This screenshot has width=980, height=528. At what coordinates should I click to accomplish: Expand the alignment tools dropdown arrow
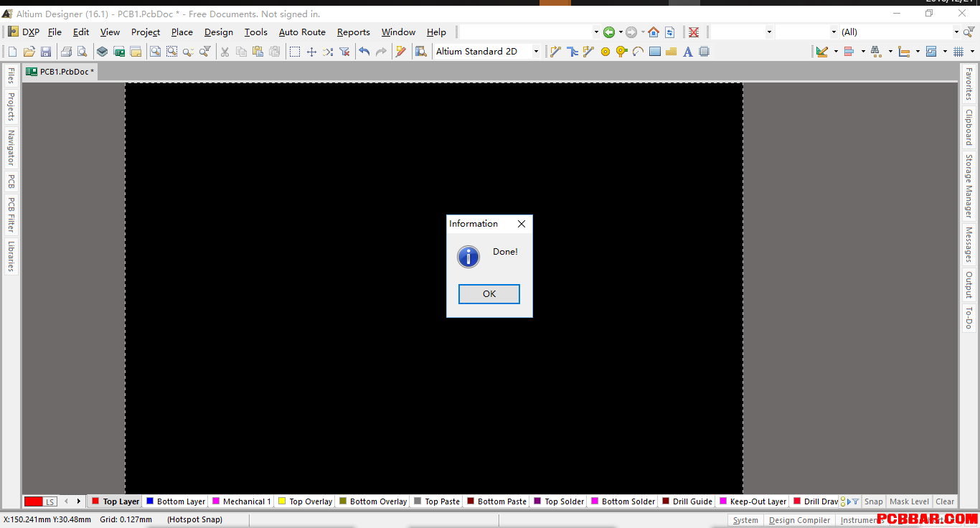tap(863, 52)
